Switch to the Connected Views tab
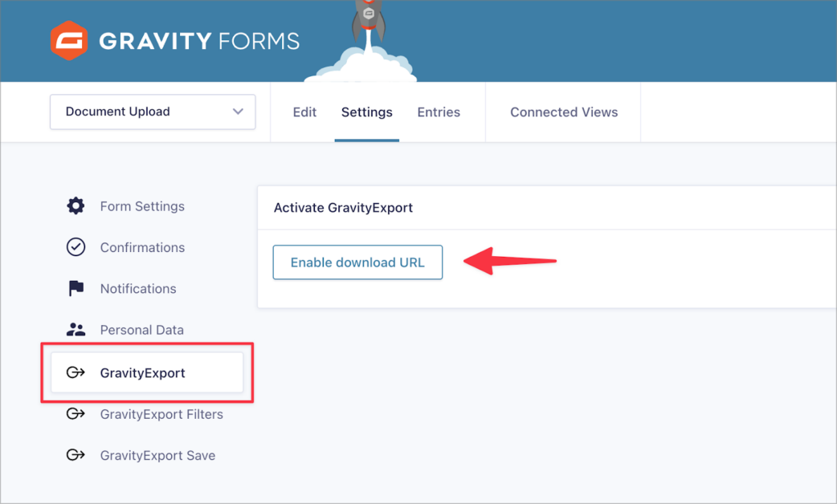The width and height of the screenshot is (837, 504). pyautogui.click(x=563, y=112)
